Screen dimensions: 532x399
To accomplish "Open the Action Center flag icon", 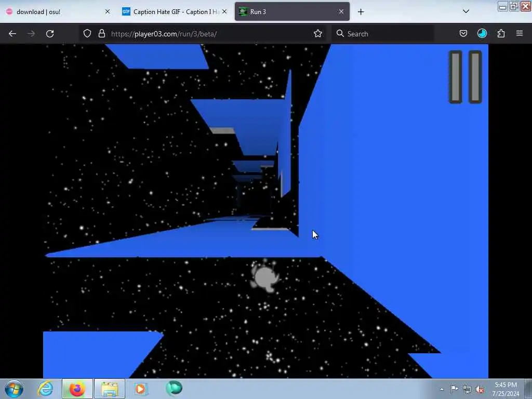I will pyautogui.click(x=454, y=389).
